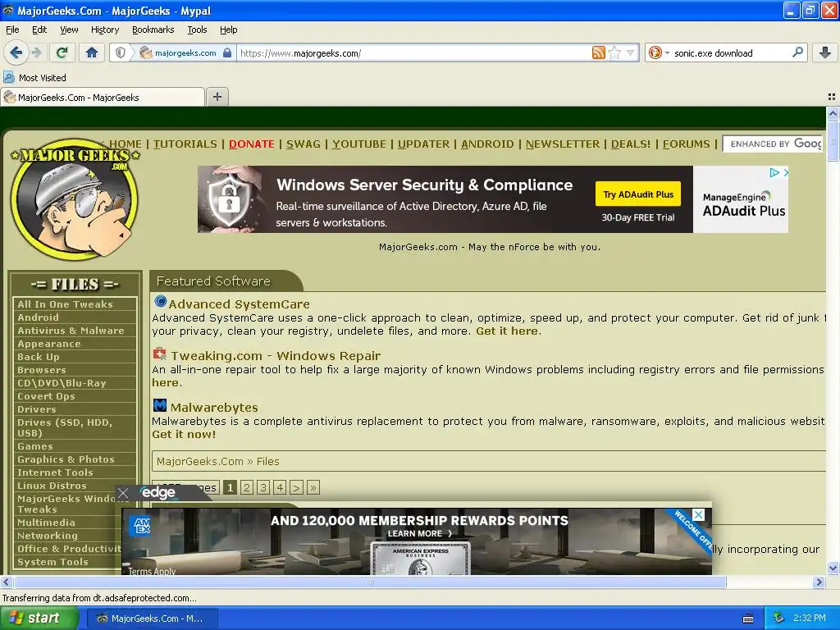
Task: Click the sonic.exe download search field
Action: (x=731, y=52)
